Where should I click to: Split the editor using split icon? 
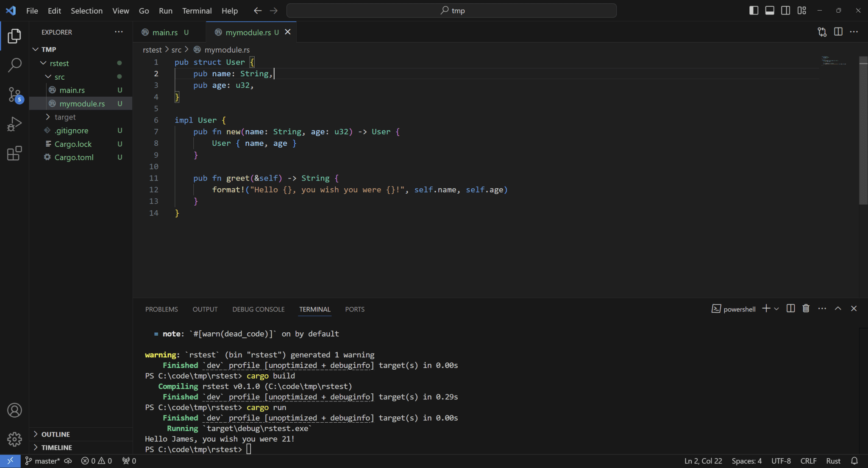tap(838, 32)
